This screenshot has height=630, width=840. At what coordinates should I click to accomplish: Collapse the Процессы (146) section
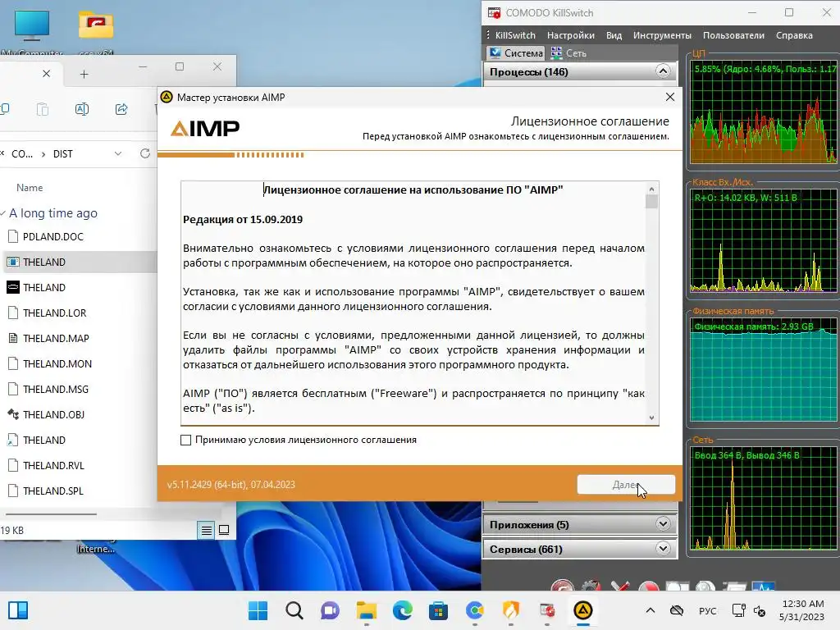[663, 72]
